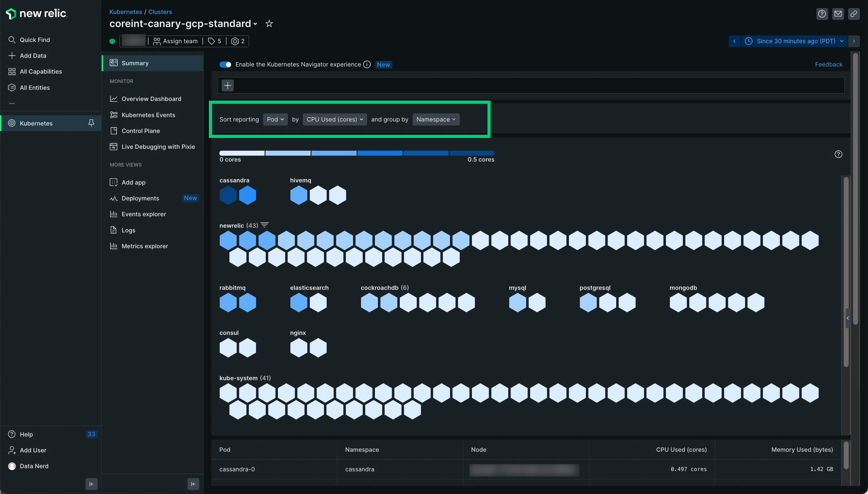Image resolution: width=868 pixels, height=494 pixels.
Task: Open the Pod sort reporting dropdown
Action: tap(275, 119)
